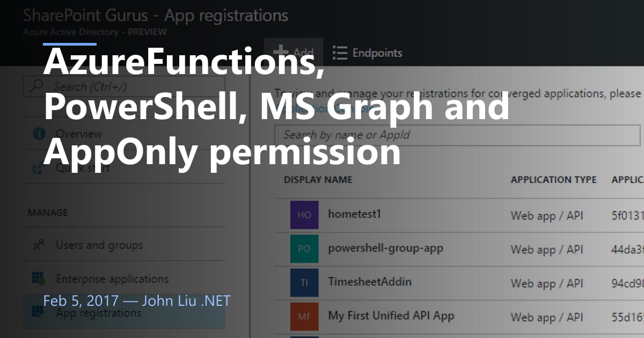
Task: Click the Endpoints list icon
Action: 340,53
